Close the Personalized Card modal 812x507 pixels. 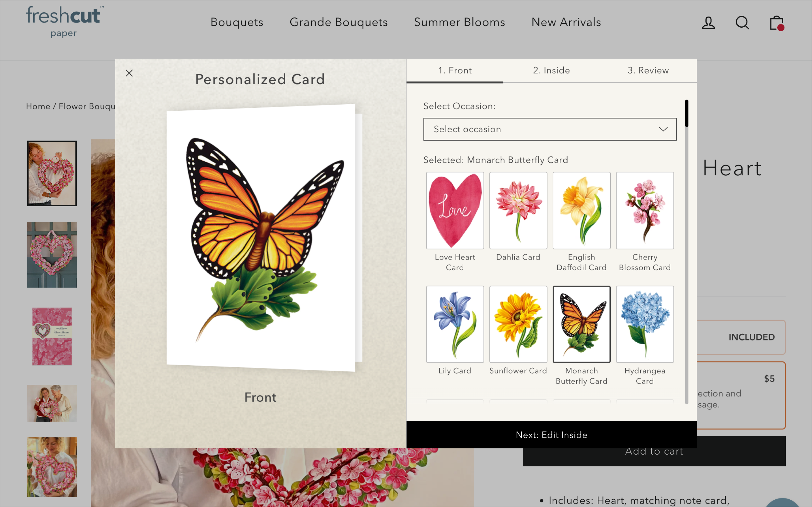[130, 73]
